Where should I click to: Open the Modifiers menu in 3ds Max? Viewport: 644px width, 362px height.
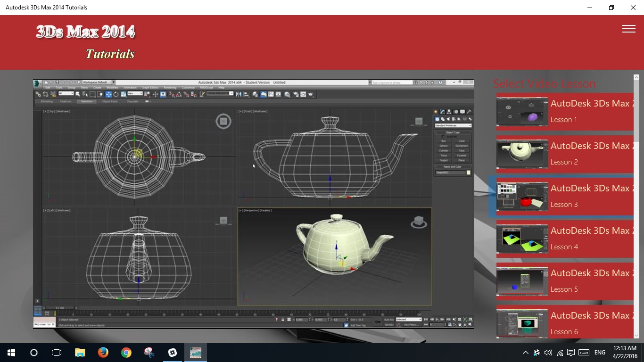coord(112,88)
